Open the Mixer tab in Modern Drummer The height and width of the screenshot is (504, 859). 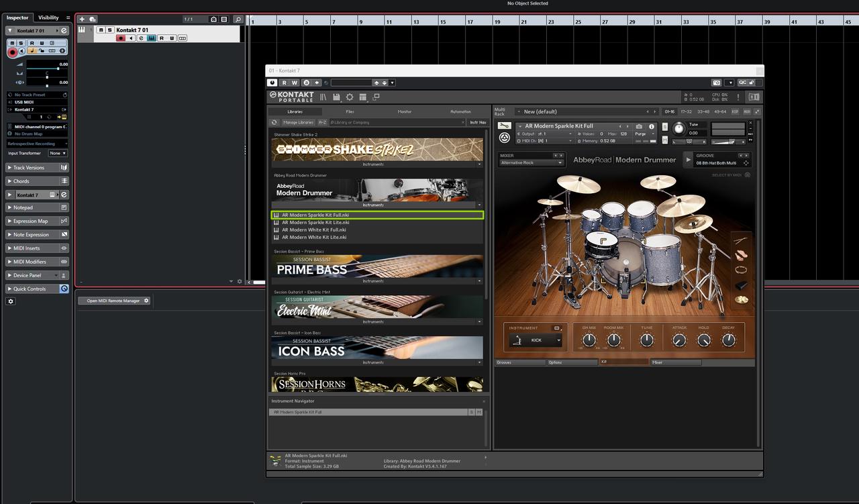[676, 362]
